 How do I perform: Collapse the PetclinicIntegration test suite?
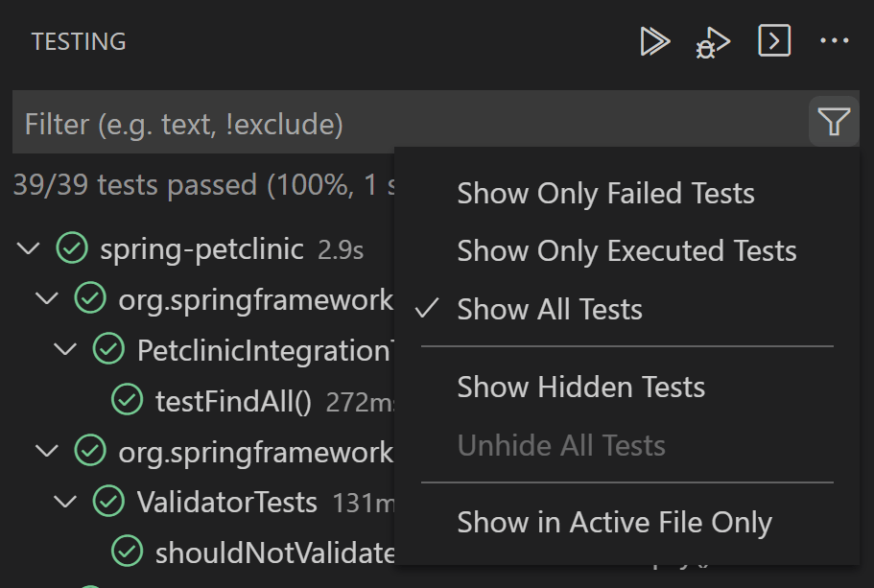tap(64, 349)
